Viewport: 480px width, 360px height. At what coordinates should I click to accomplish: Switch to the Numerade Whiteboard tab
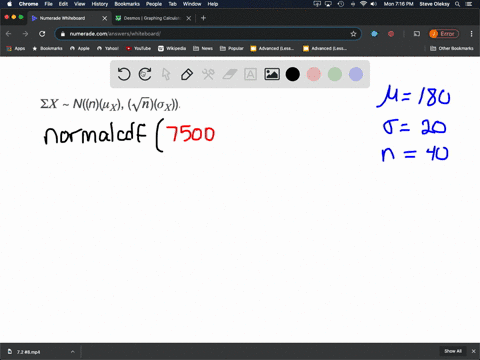(69, 18)
